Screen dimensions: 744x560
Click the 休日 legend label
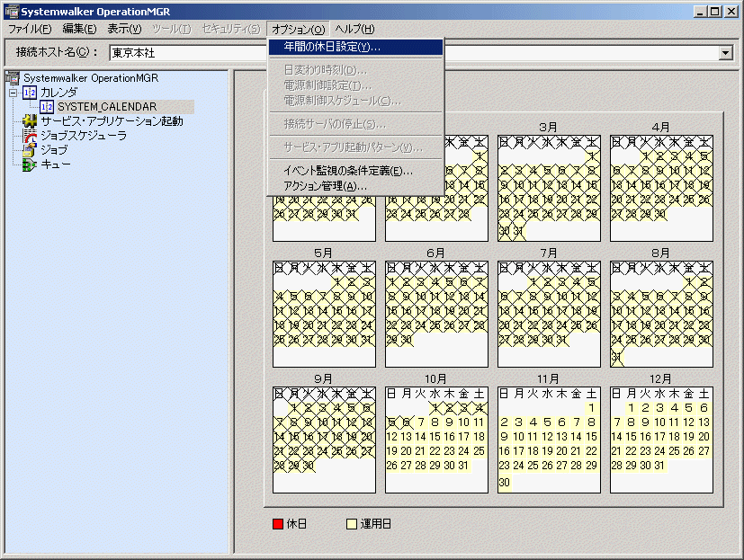[x=297, y=524]
